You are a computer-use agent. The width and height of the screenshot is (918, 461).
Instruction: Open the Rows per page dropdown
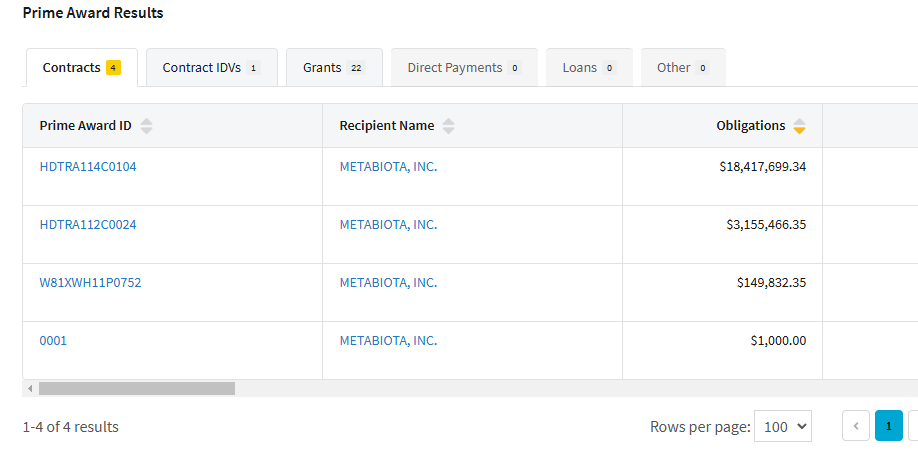tap(783, 426)
